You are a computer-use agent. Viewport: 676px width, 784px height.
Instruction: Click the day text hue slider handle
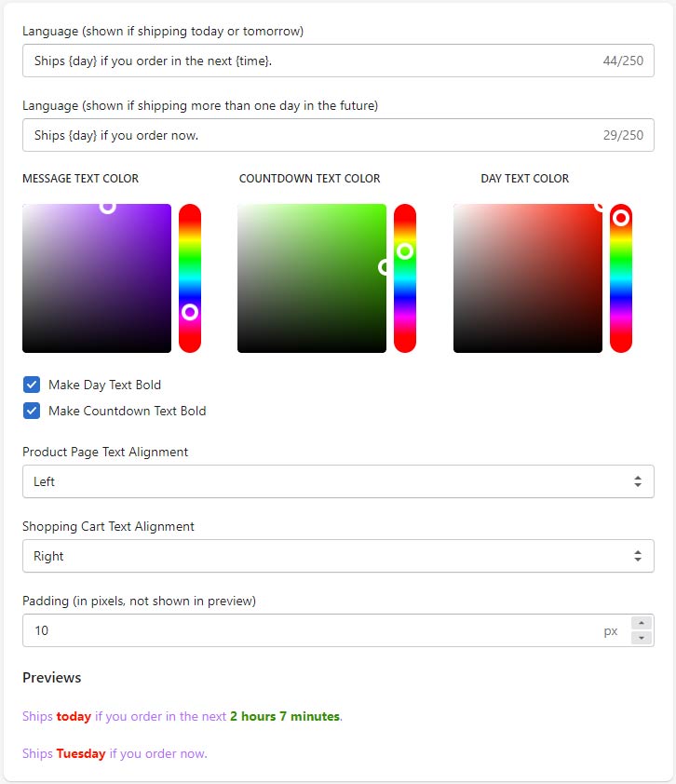(621, 218)
